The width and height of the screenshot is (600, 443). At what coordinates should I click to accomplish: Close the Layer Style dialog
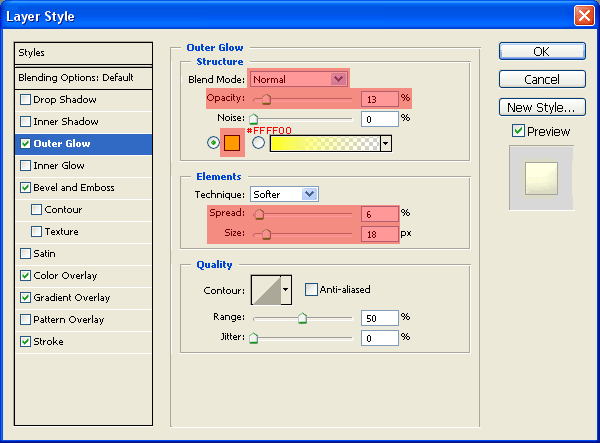pos(584,16)
